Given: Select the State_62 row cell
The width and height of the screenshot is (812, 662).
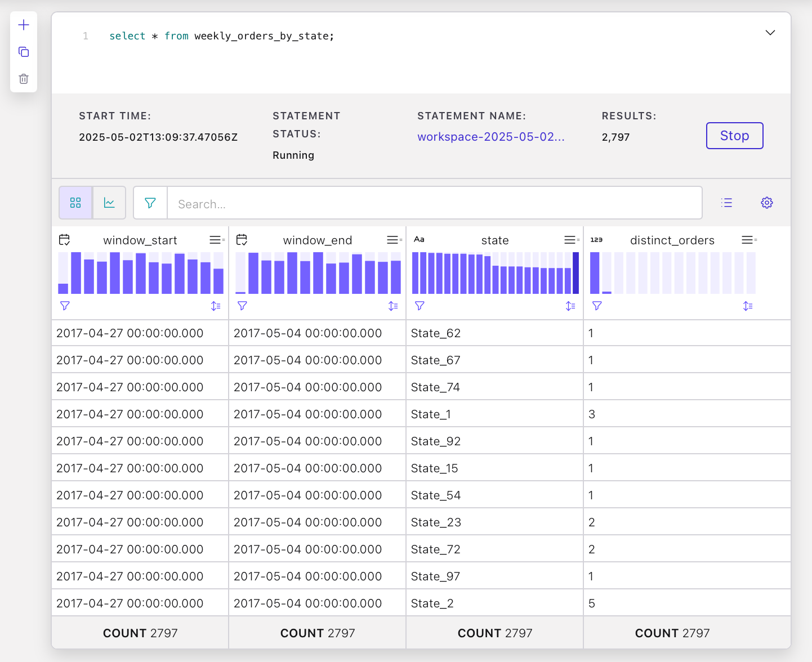Looking at the screenshot, I should coord(493,333).
